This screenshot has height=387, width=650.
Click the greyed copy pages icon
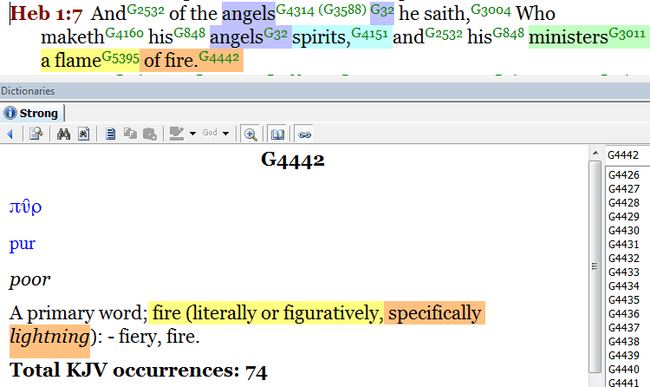tap(130, 134)
